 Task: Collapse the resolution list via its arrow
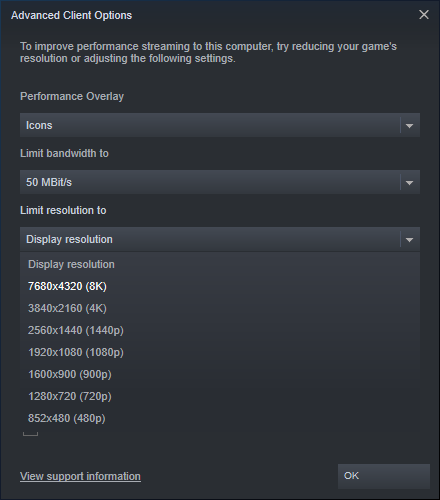[x=410, y=240]
